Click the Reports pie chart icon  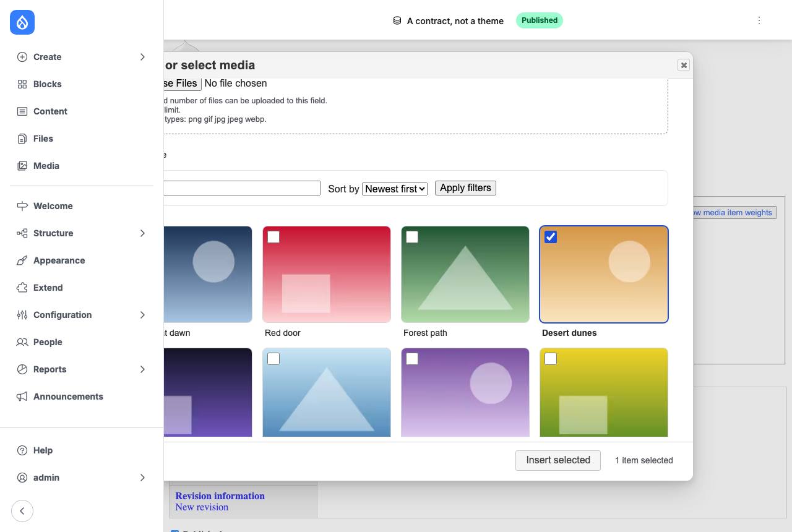22,369
